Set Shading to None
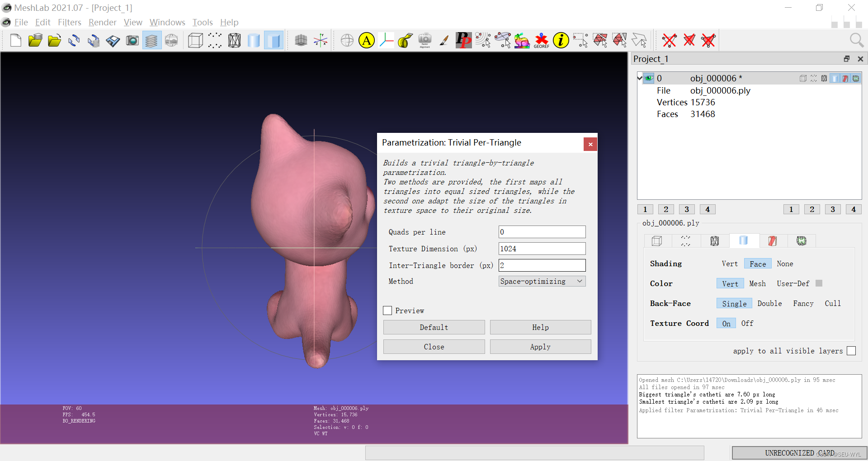Image resolution: width=868 pixels, height=461 pixels. [x=785, y=264]
